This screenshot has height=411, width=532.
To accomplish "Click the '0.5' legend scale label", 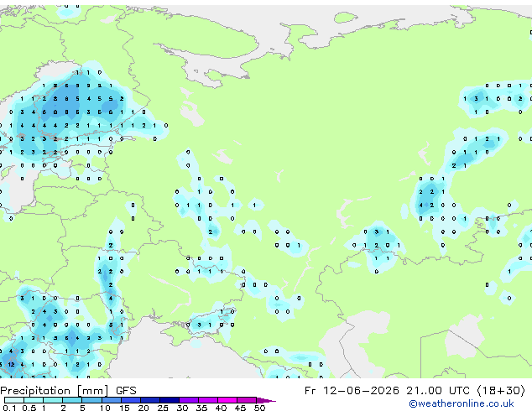I will click(x=29, y=408).
